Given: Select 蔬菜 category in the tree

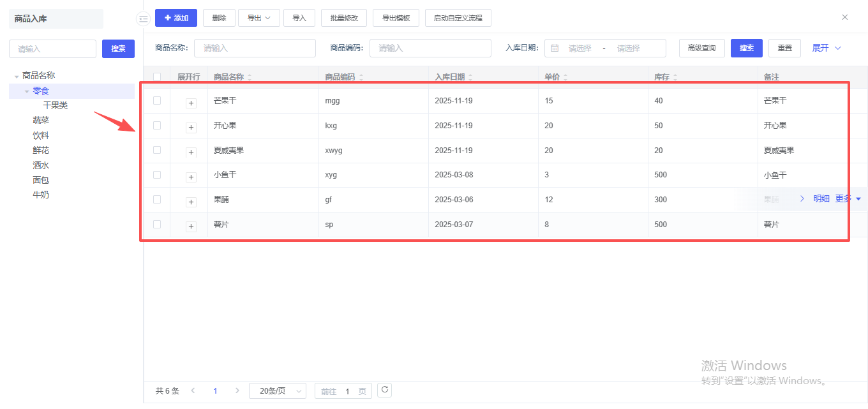Looking at the screenshot, I should (41, 120).
